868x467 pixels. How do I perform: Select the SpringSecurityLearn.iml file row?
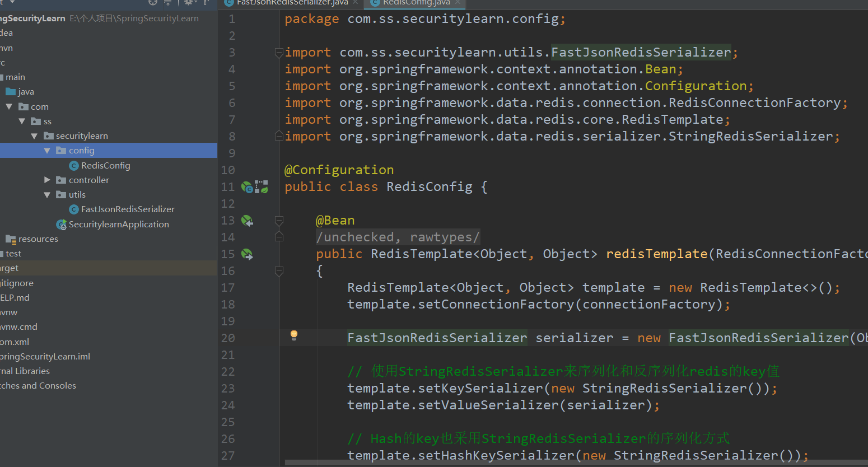point(109,357)
